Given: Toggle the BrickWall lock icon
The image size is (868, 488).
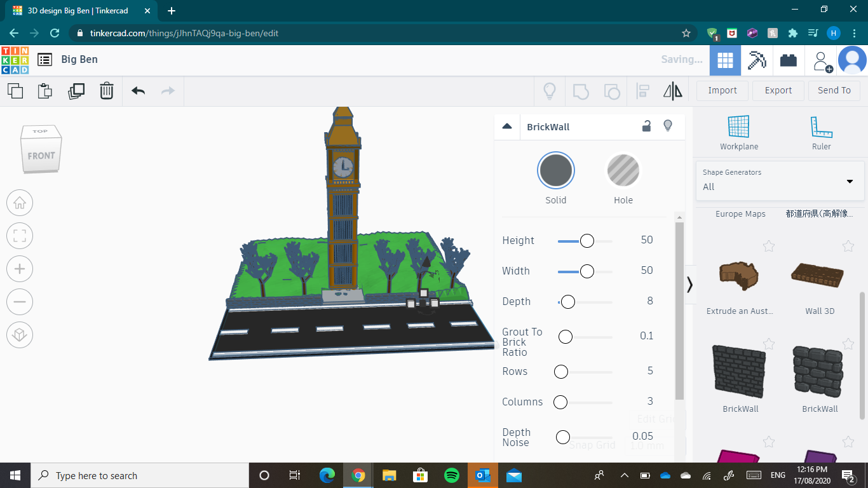Looking at the screenshot, I should (646, 126).
